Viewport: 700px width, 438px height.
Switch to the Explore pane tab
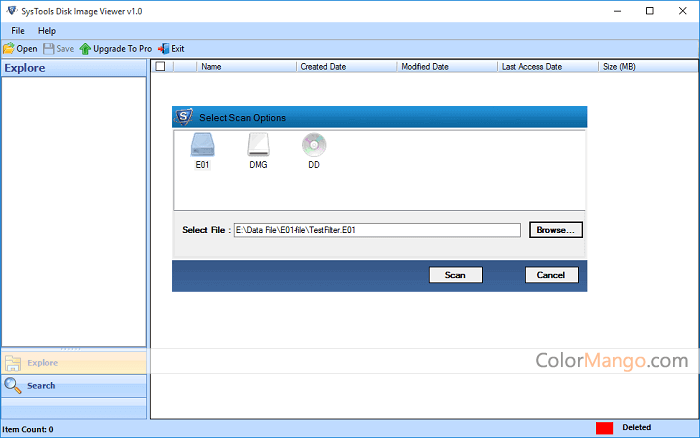point(74,363)
